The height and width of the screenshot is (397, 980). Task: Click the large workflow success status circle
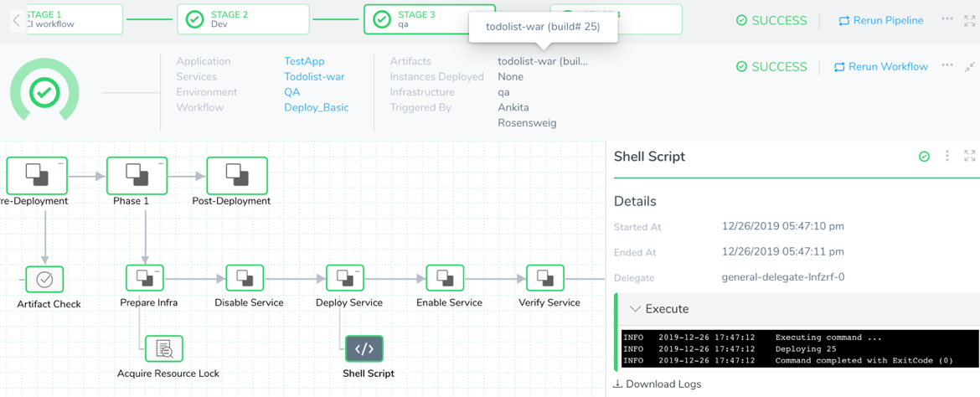(44, 92)
